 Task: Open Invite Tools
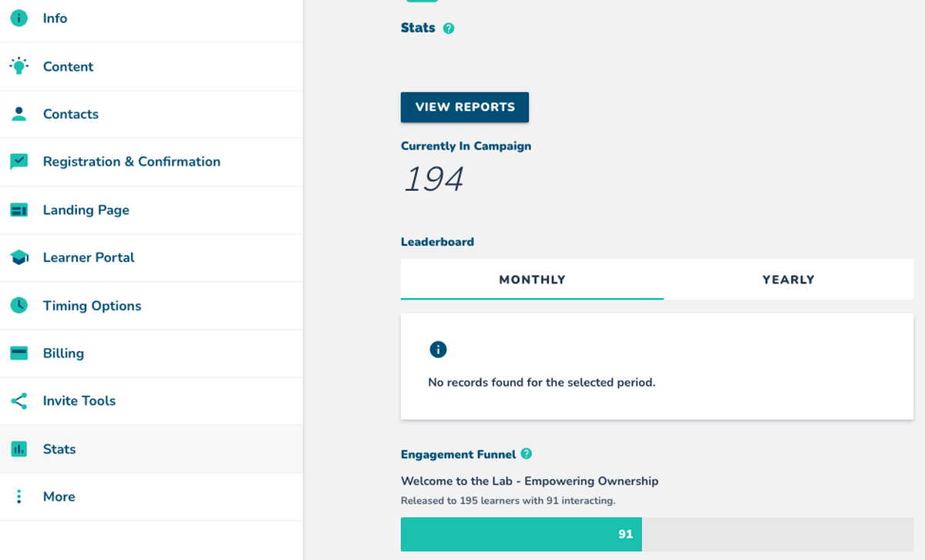[x=152, y=401]
